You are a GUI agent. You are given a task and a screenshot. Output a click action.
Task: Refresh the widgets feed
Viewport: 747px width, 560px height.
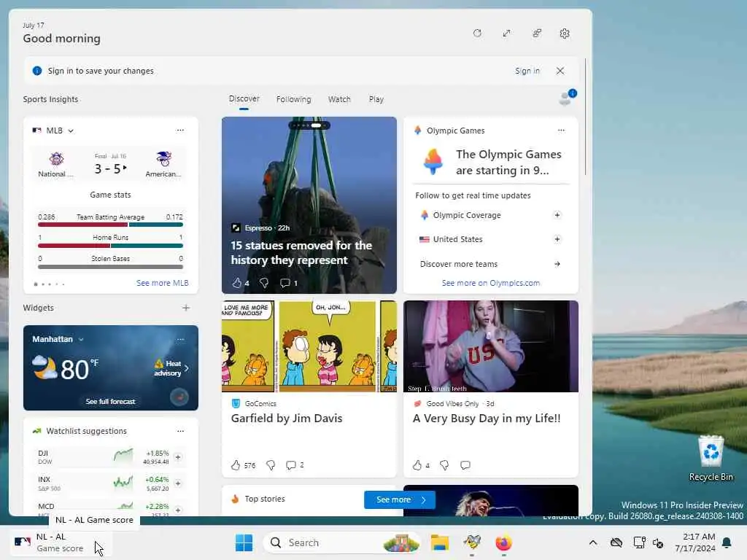pos(477,34)
